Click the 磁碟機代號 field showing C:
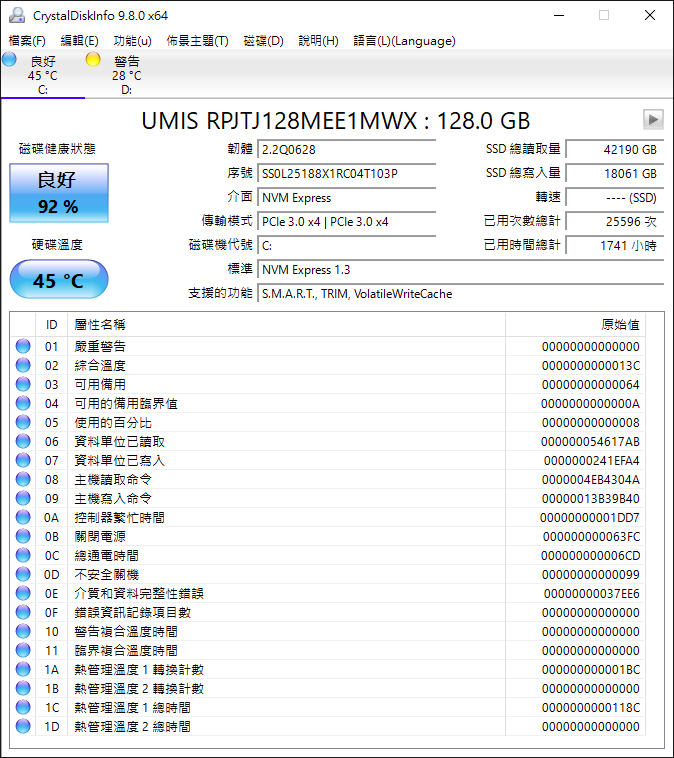 346,246
